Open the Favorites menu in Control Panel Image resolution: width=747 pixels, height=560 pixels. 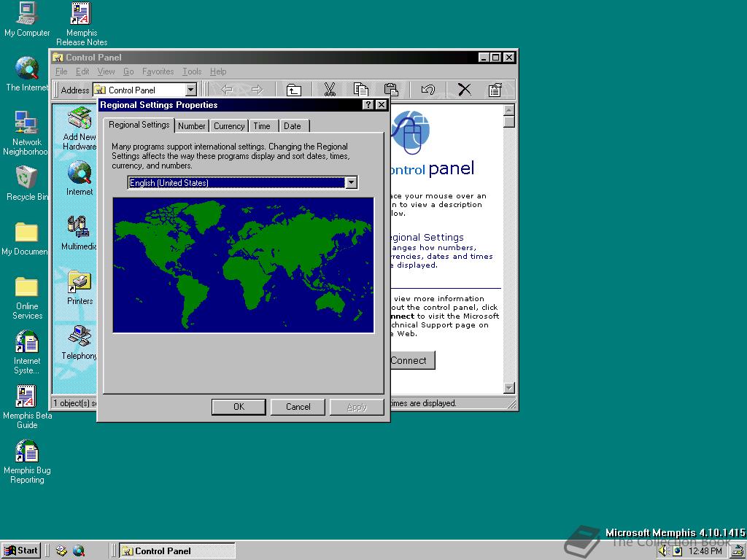[x=158, y=71]
